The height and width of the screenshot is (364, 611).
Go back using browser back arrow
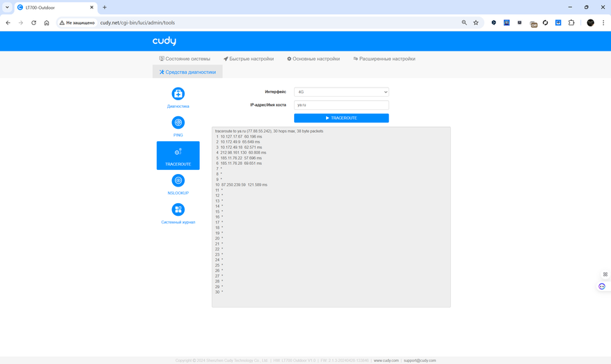pos(8,22)
